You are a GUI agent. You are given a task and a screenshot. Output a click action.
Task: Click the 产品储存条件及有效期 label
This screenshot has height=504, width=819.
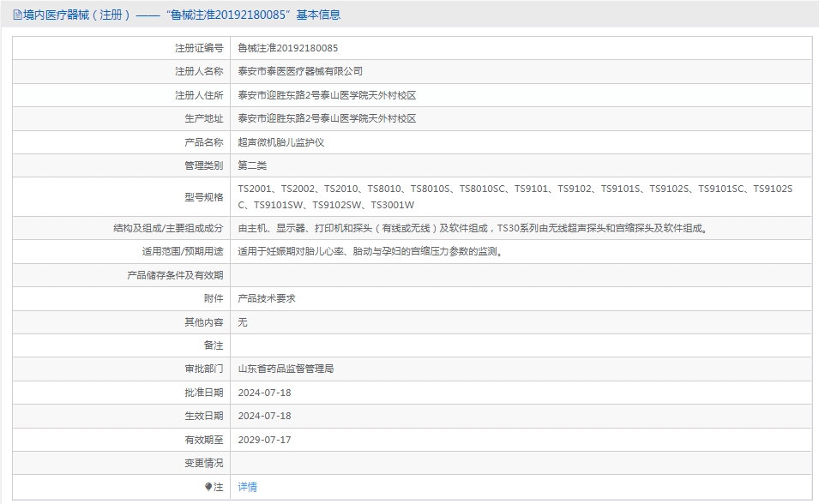point(175,275)
